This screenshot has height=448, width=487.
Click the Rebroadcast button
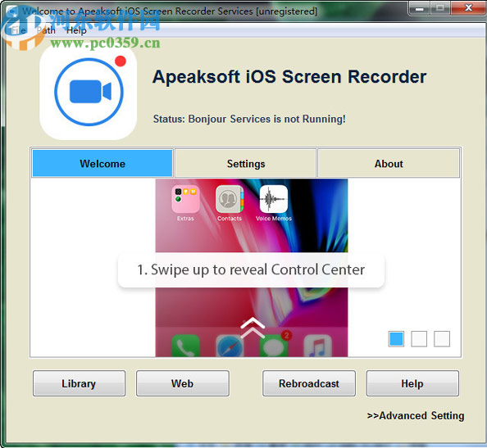pos(309,383)
